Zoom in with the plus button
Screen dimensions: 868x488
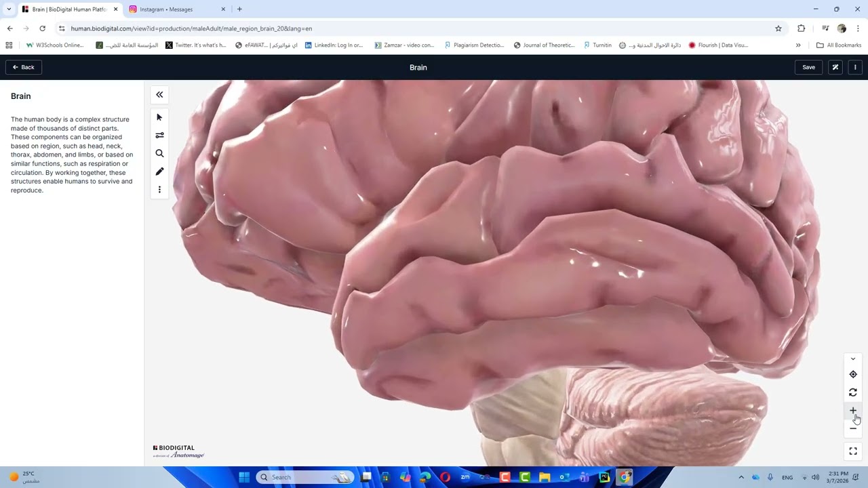tap(853, 411)
